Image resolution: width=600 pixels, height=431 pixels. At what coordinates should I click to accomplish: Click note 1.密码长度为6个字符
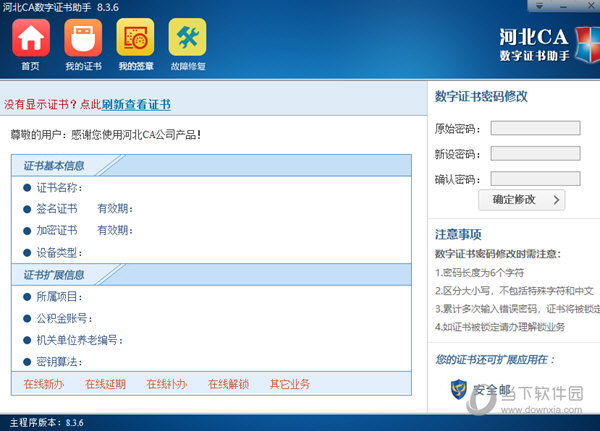(479, 273)
